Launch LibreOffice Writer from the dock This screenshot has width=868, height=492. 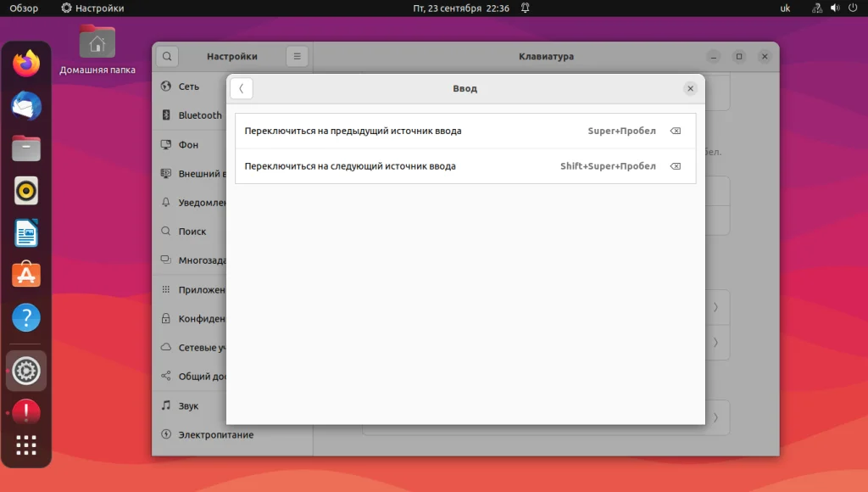[x=26, y=232]
